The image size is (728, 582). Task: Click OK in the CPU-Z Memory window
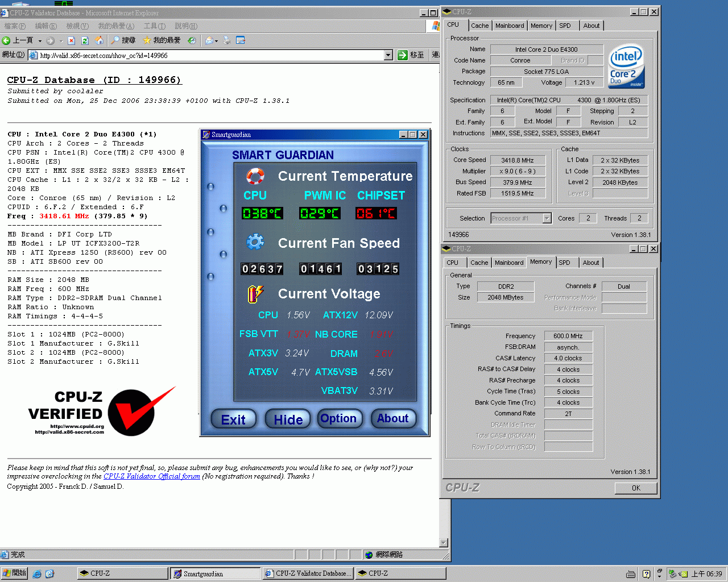coord(636,488)
